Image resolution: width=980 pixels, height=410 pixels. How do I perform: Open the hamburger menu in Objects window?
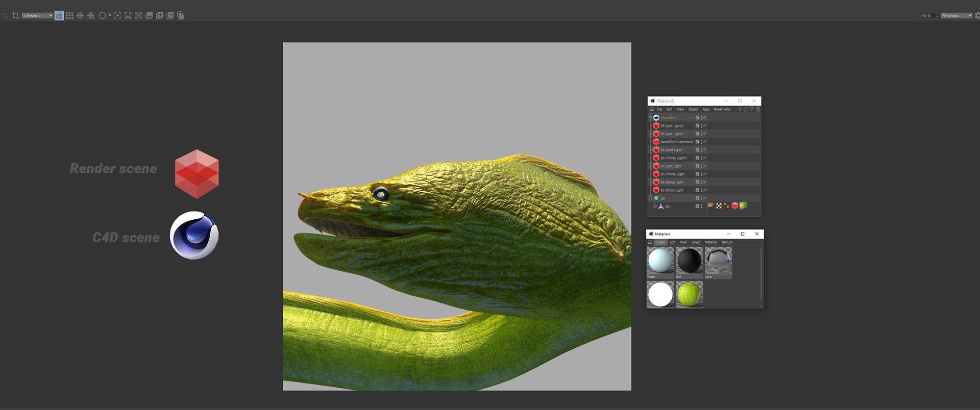651,109
